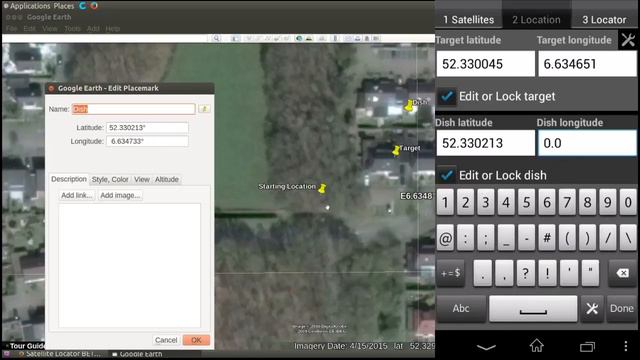Screen dimensions: 640x360
Task: Open the settings wrench icon beside Target longitude
Action: [628, 40]
